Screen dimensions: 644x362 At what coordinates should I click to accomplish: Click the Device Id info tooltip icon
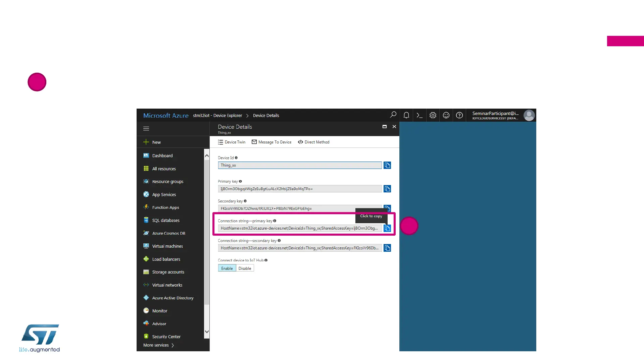(236, 158)
